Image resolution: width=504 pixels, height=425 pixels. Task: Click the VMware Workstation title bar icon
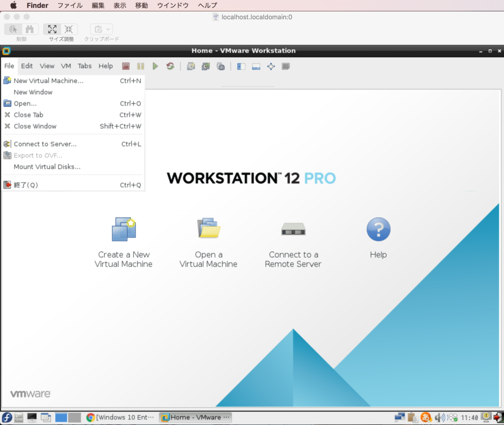click(x=6, y=51)
